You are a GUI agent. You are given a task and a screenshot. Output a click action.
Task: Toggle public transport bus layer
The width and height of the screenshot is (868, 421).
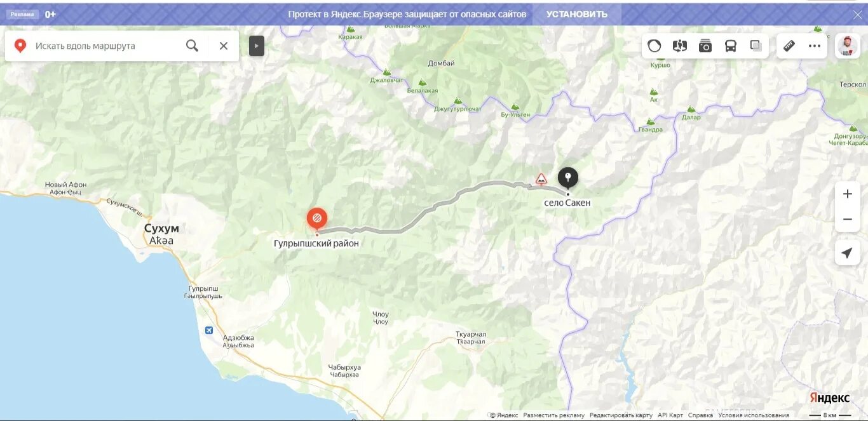point(731,46)
